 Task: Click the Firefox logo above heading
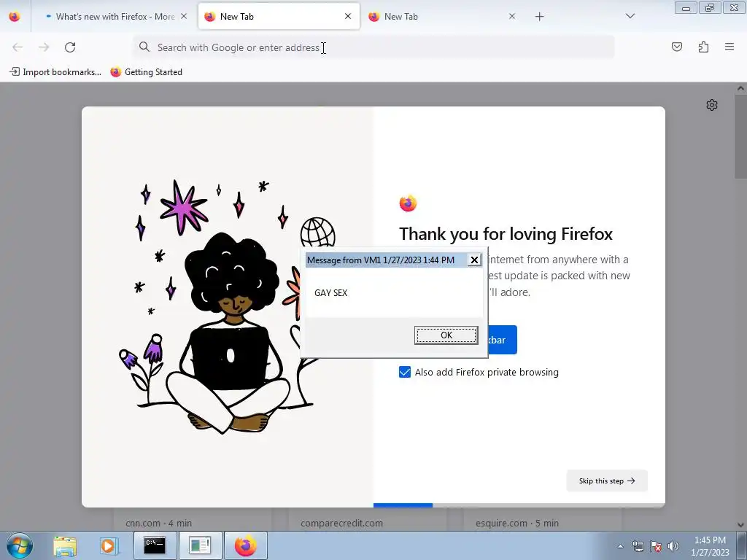[408, 203]
